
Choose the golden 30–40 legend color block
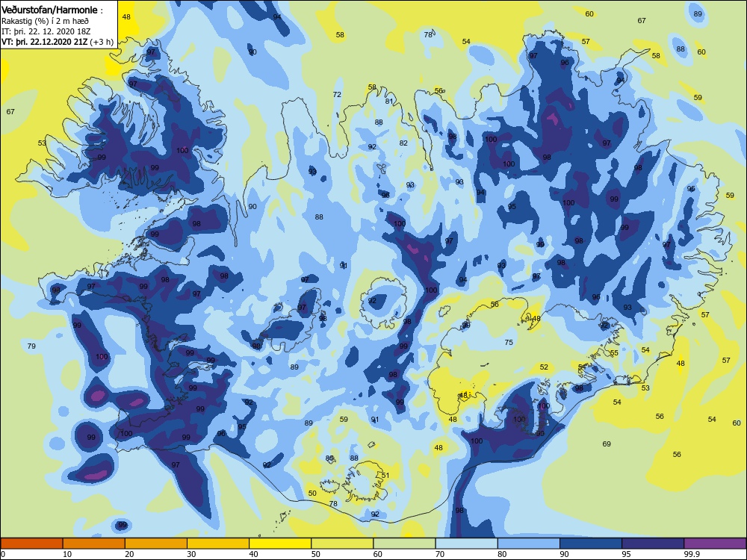point(218,544)
